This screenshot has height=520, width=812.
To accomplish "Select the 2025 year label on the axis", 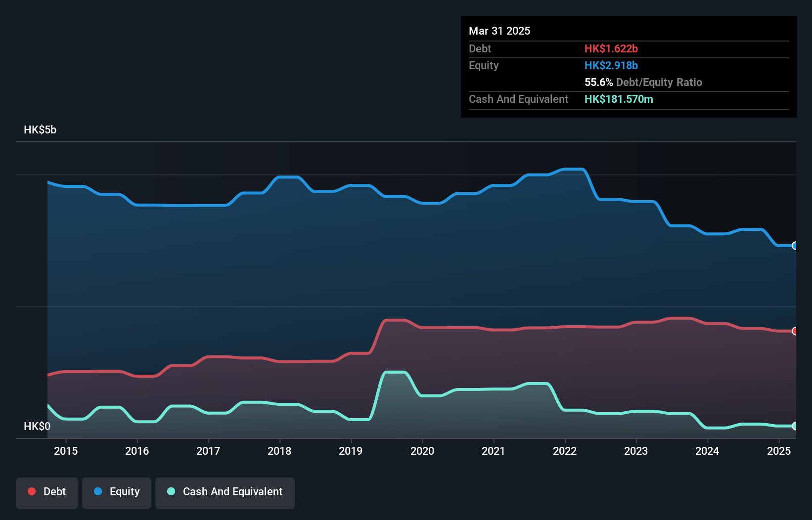I will click(x=779, y=451).
